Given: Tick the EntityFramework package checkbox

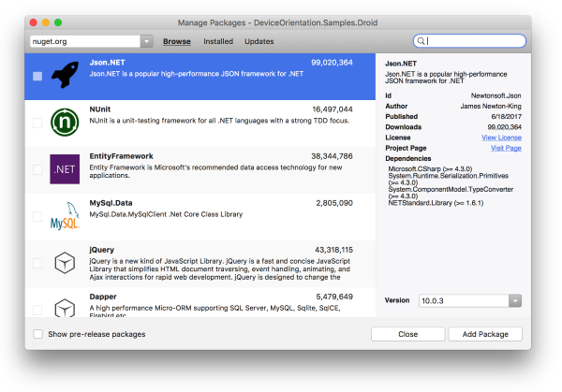Looking at the screenshot, I should pyautogui.click(x=37, y=169).
